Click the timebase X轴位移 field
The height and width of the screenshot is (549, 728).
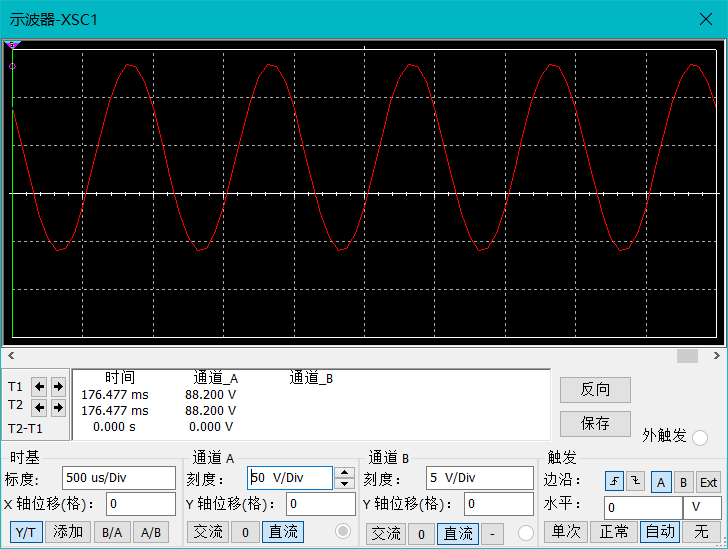click(x=141, y=504)
